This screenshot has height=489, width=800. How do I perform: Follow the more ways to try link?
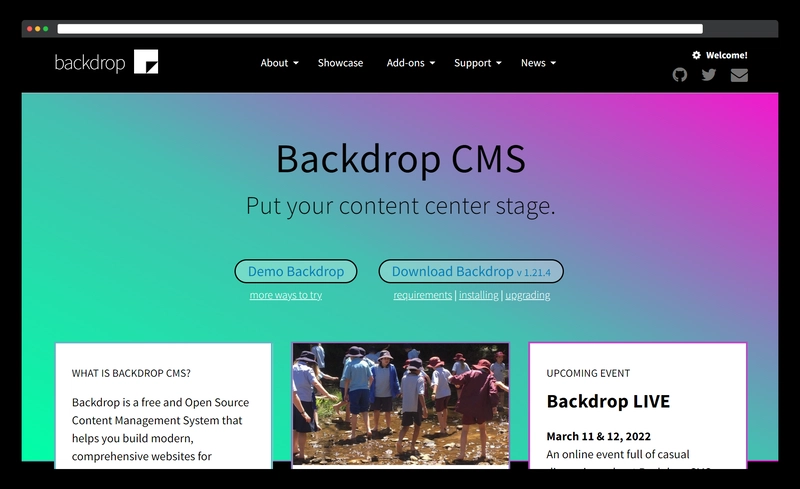pos(286,295)
